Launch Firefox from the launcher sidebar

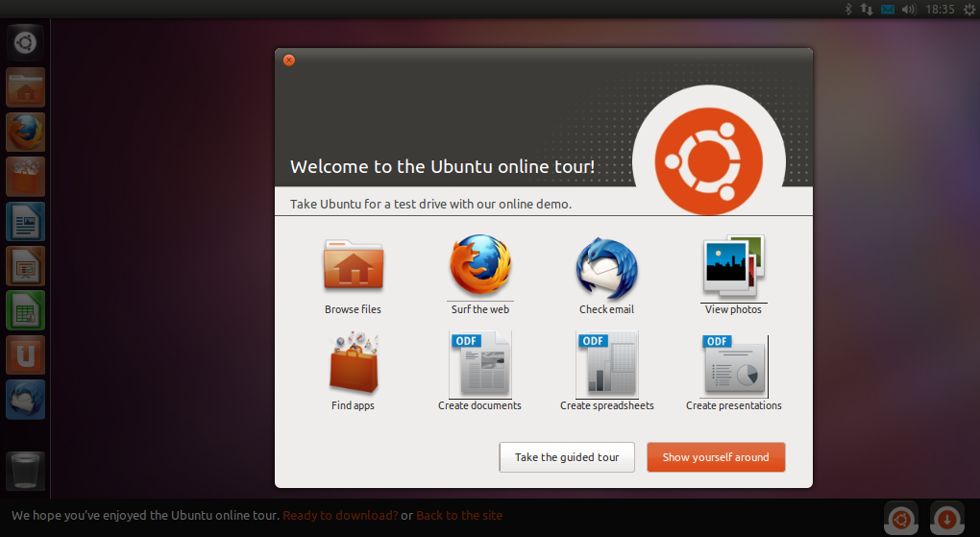(x=25, y=132)
